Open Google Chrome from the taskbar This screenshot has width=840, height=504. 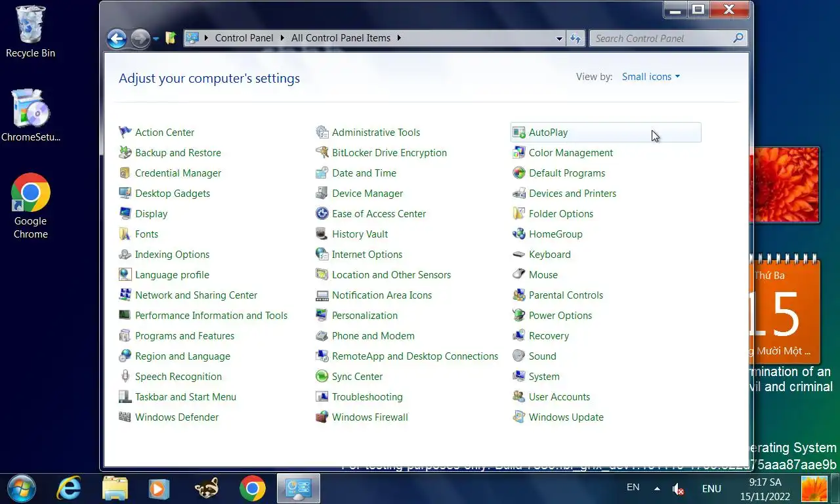(253, 488)
